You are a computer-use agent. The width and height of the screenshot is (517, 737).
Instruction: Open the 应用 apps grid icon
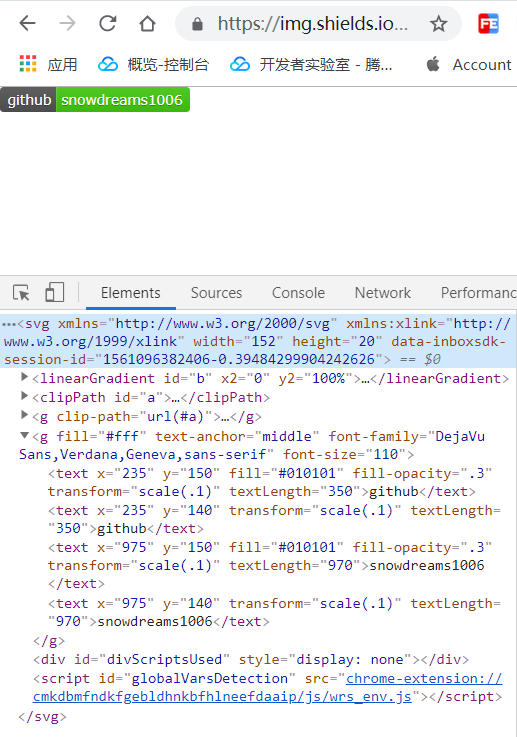[28, 64]
